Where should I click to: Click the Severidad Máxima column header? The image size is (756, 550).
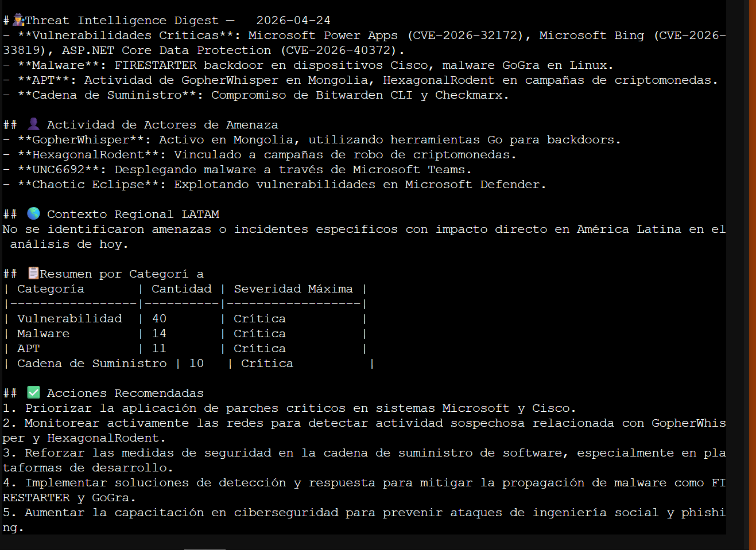click(x=293, y=289)
